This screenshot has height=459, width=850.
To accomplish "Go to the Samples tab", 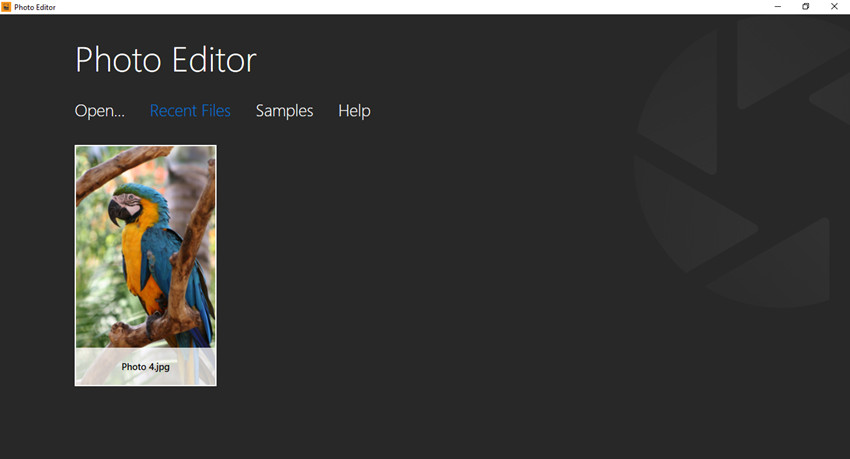I will (x=284, y=111).
